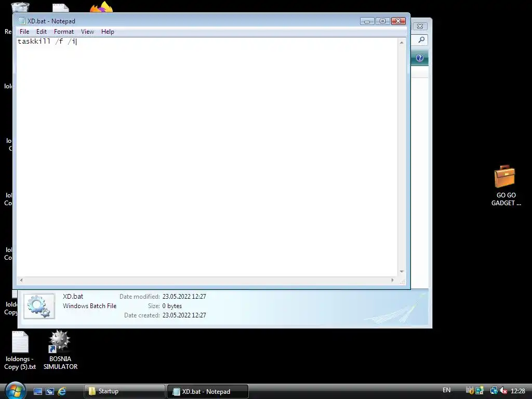
Task: Launch Internet Explorer from quick launch
Action: [62, 392]
